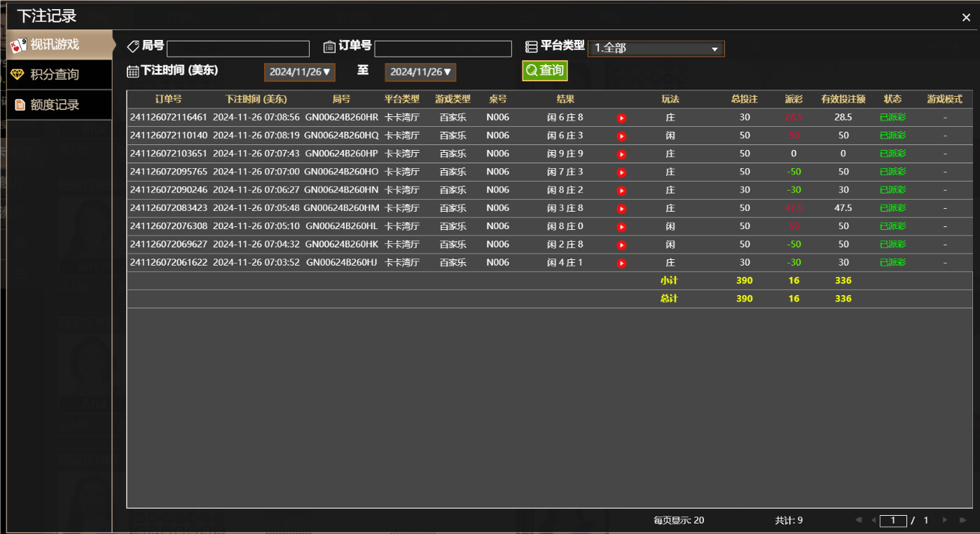This screenshot has width=980, height=534.
Task: Click the tag icon beside 局号
Action: click(133, 46)
